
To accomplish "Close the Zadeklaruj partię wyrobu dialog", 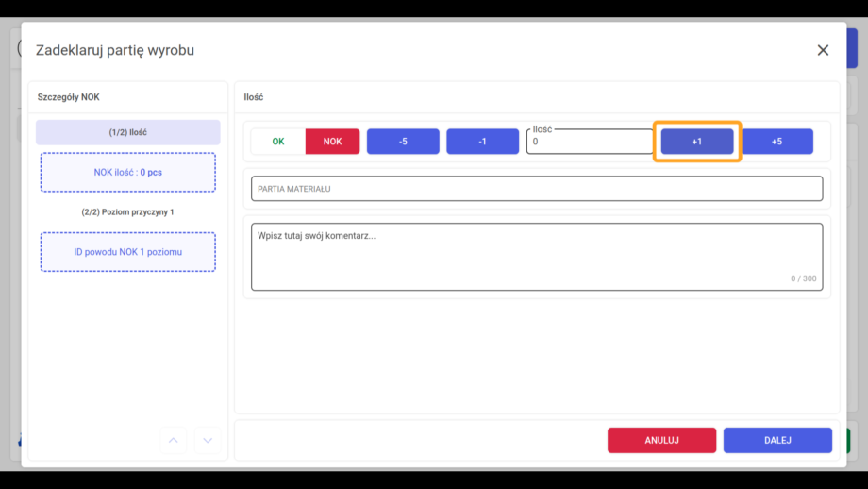I will 823,50.
